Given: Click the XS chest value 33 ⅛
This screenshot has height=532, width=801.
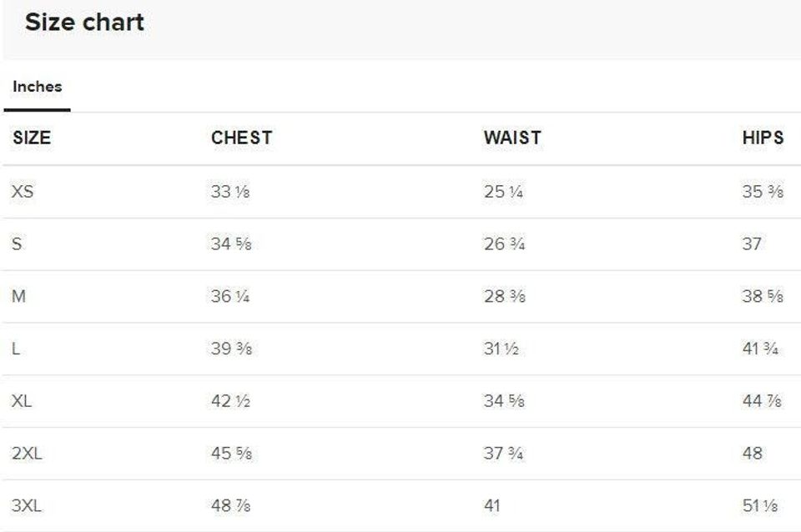Looking at the screenshot, I should (230, 192).
